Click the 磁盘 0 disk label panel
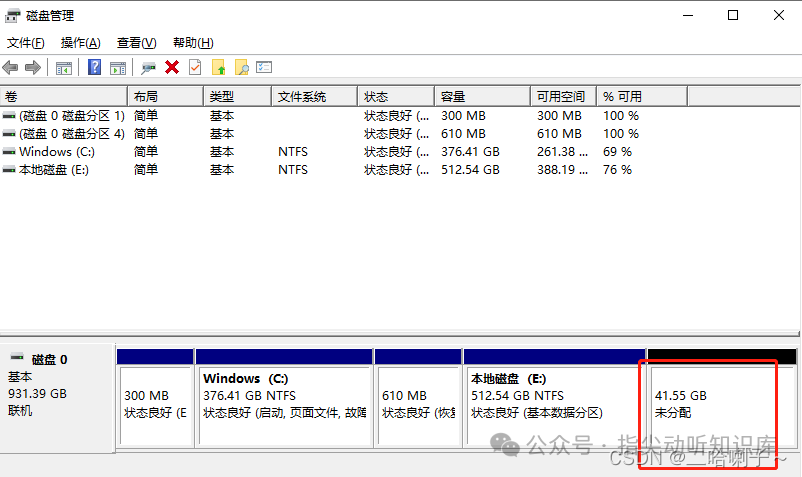Screen dimensions: 802x477 click(57, 398)
